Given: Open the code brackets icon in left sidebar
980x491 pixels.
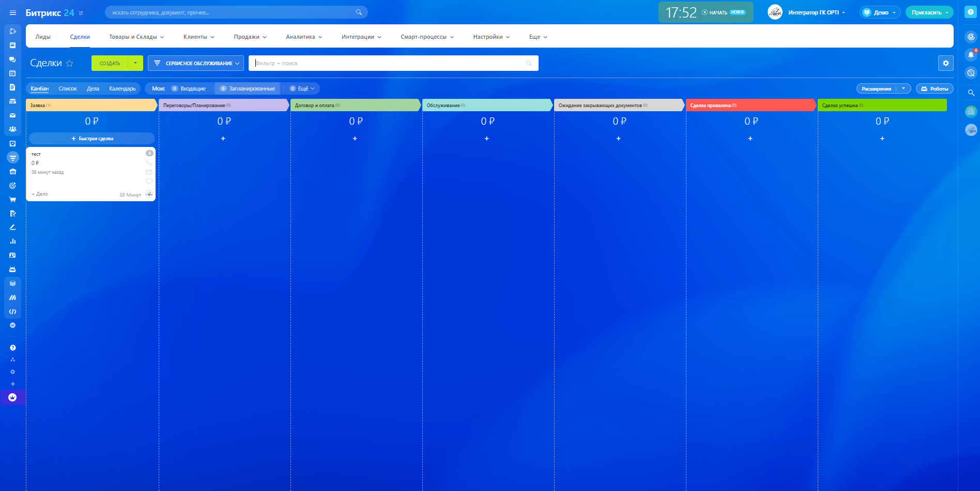Looking at the screenshot, I should (x=12, y=311).
